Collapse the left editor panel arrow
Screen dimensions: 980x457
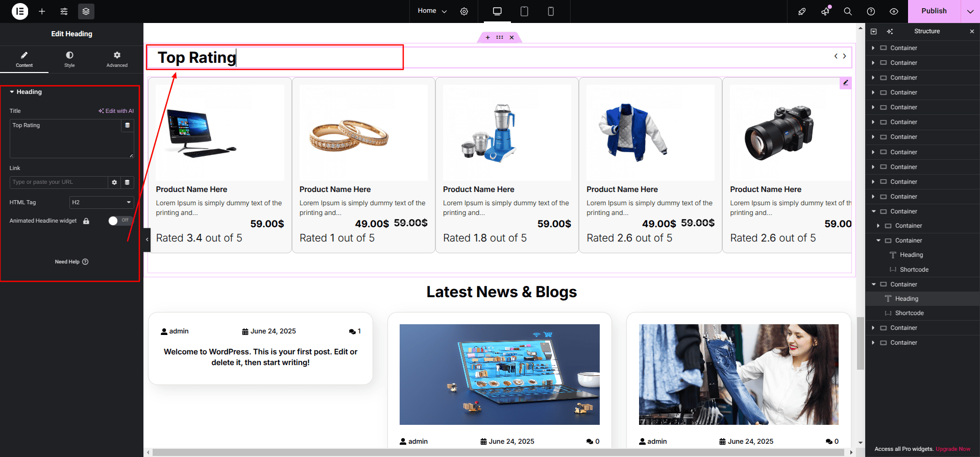147,239
